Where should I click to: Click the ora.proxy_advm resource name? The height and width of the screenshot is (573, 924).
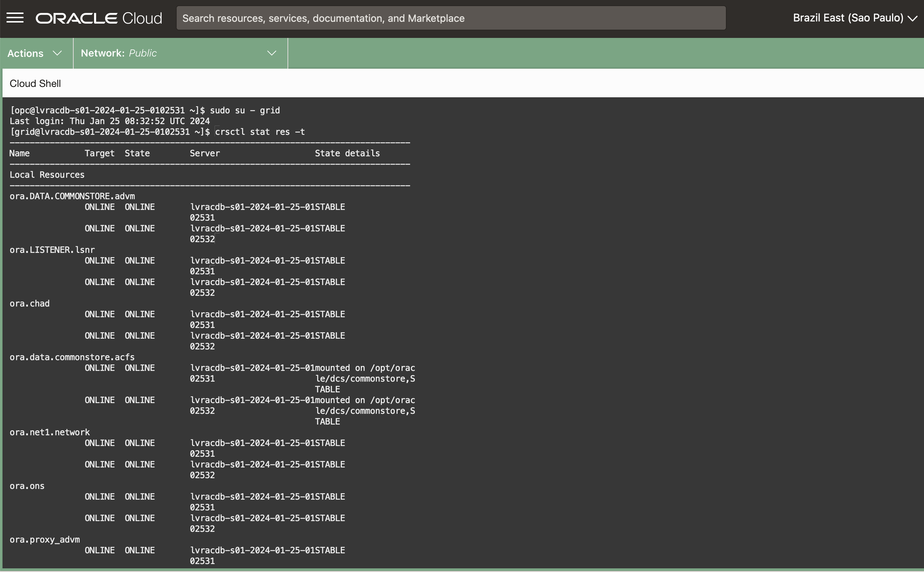[45, 540]
